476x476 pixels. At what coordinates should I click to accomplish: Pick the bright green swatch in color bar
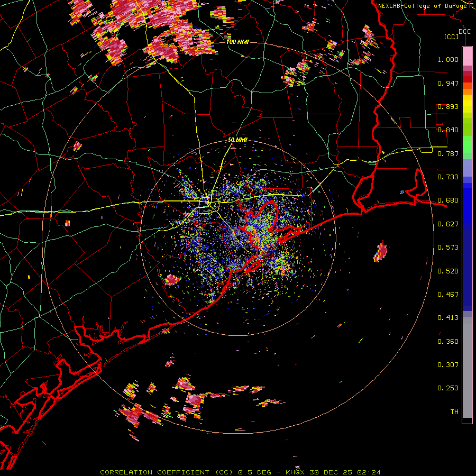(467, 144)
